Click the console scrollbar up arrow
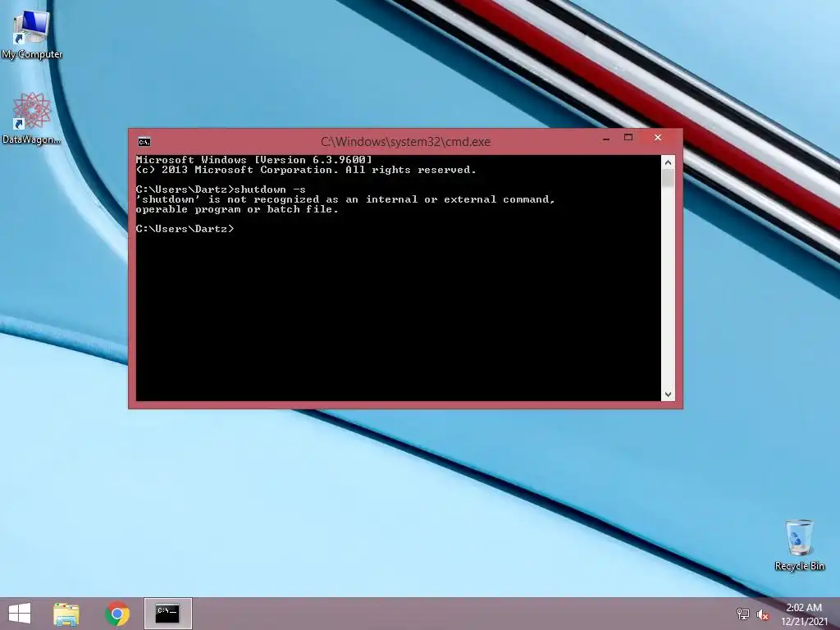This screenshot has width=840, height=630. coord(668,162)
